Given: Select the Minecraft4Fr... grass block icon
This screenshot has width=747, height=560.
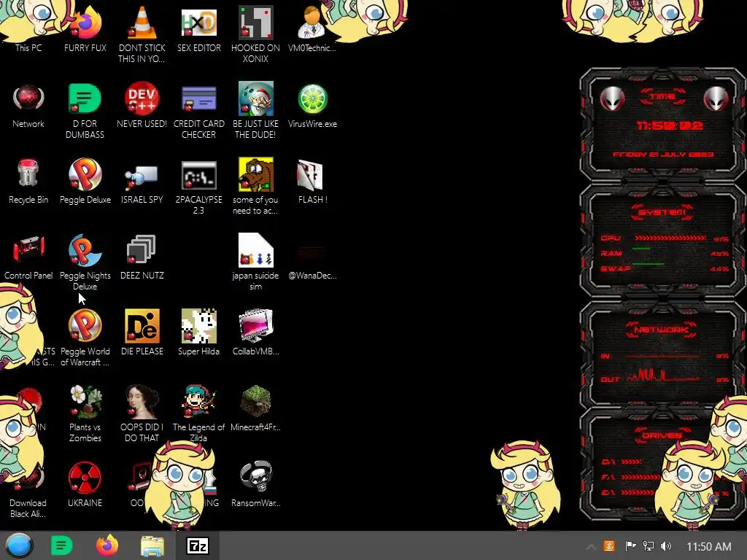Looking at the screenshot, I should point(255,408).
